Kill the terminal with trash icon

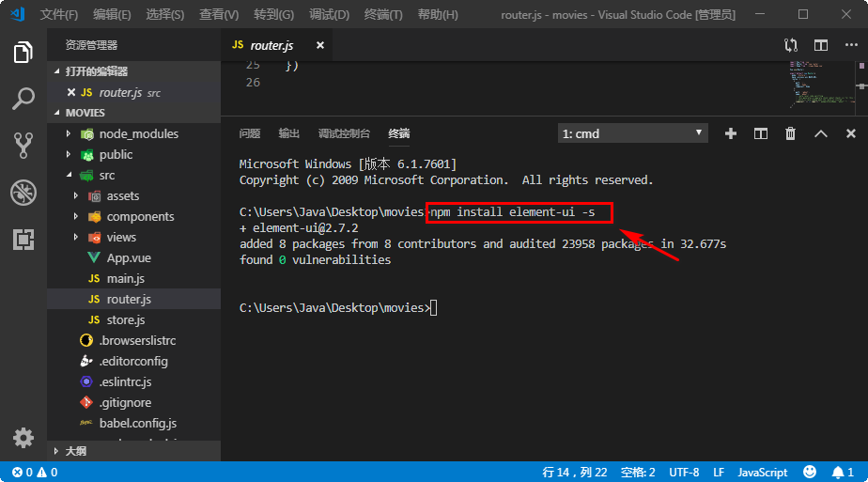tap(791, 133)
